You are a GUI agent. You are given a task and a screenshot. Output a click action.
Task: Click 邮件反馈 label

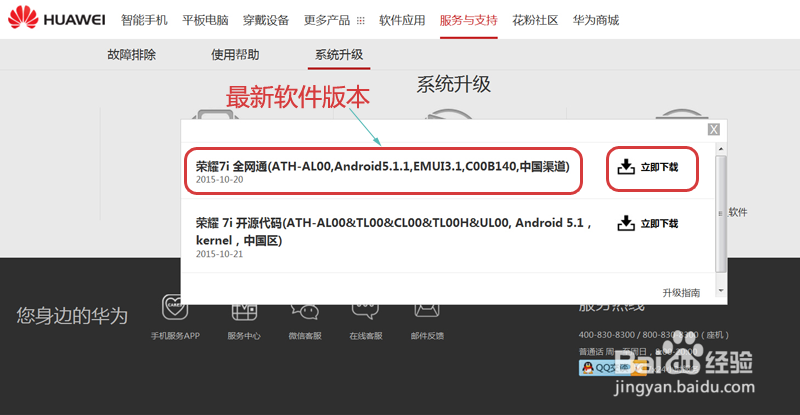[x=427, y=336]
